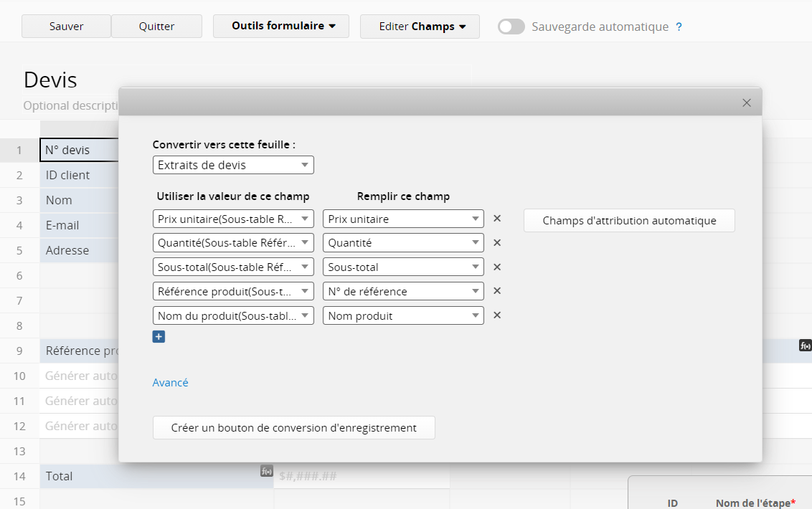Click the formula icon on Total row
This screenshot has width=812, height=509.
pyautogui.click(x=266, y=471)
